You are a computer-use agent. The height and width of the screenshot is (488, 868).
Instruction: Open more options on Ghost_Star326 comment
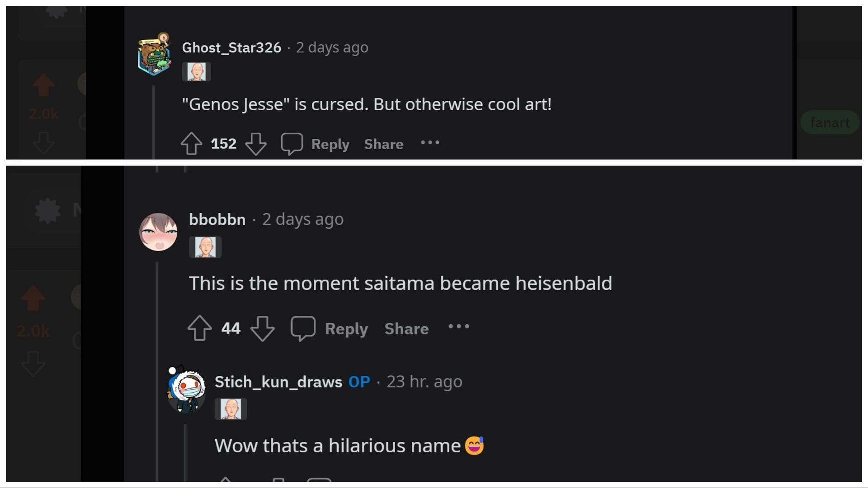click(430, 143)
